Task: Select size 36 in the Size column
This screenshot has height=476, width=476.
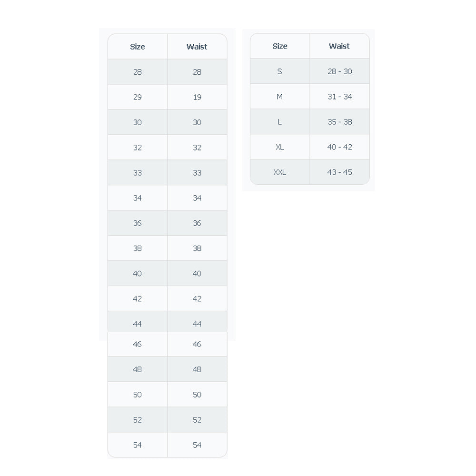Action: [x=138, y=223]
